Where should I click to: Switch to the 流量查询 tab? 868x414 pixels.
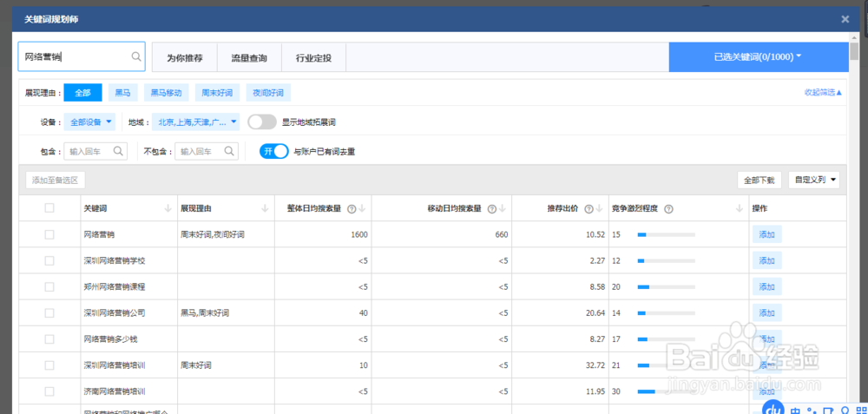(x=249, y=57)
